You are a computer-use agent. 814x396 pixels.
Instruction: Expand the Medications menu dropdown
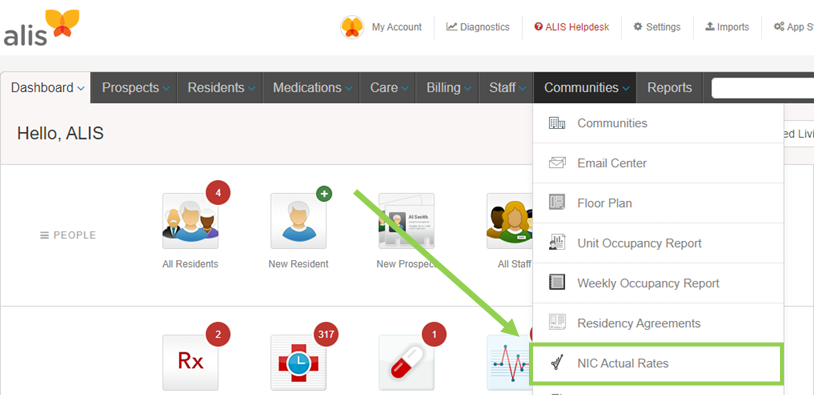click(349, 89)
